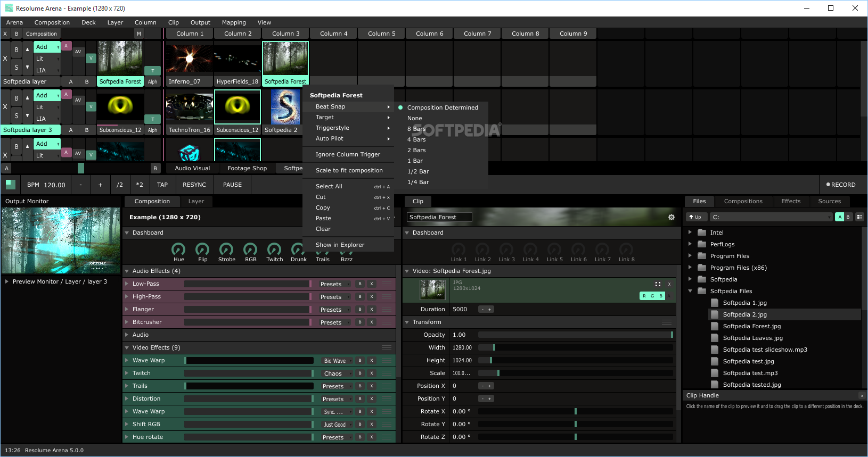Remove the Softpedia Forest.jpg video source with X

point(669,284)
